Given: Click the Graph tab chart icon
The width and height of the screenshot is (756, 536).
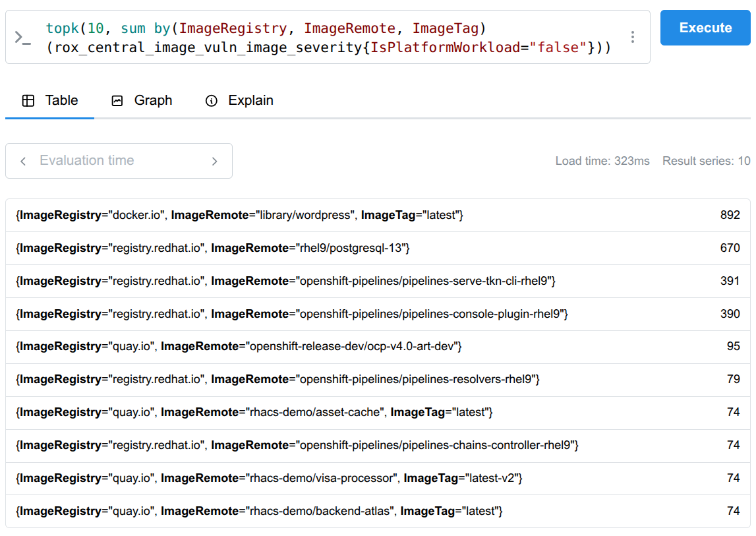Looking at the screenshot, I should 117,101.
